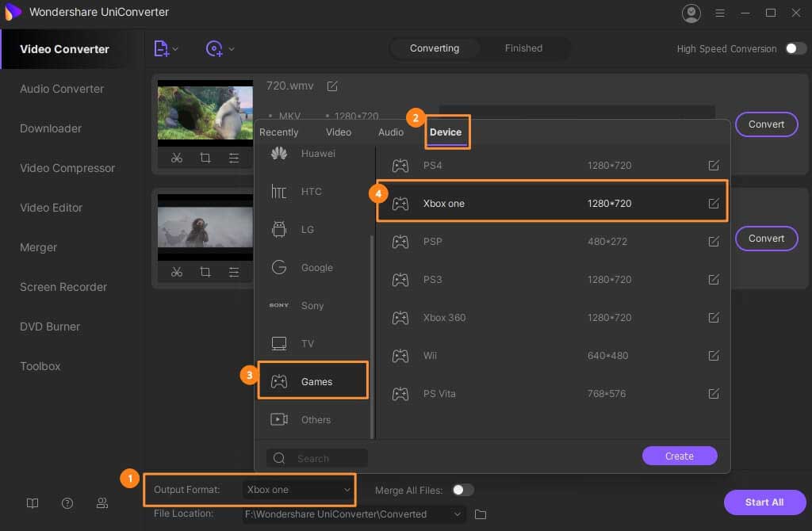Open the File Location path dropdown
The image size is (812, 531).
click(458, 514)
